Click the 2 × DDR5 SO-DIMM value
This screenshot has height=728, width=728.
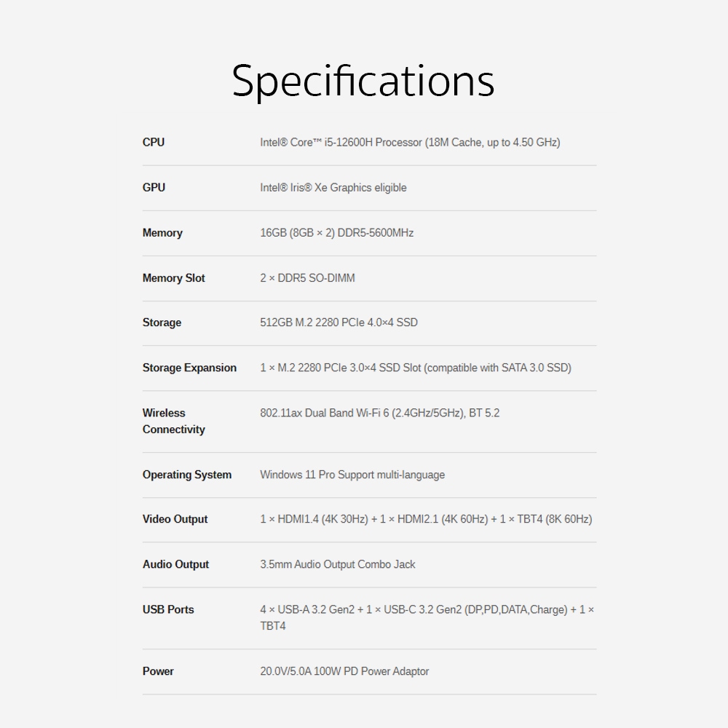click(307, 277)
